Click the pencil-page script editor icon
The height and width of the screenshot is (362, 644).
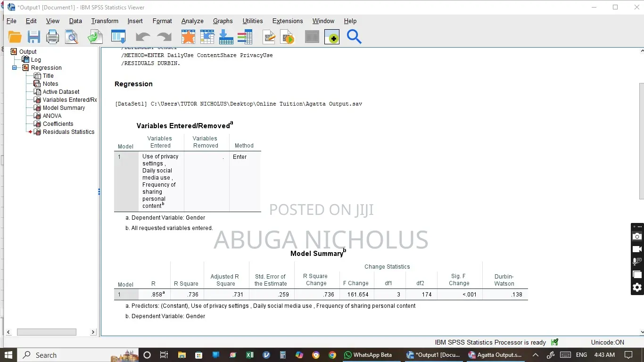tap(269, 37)
